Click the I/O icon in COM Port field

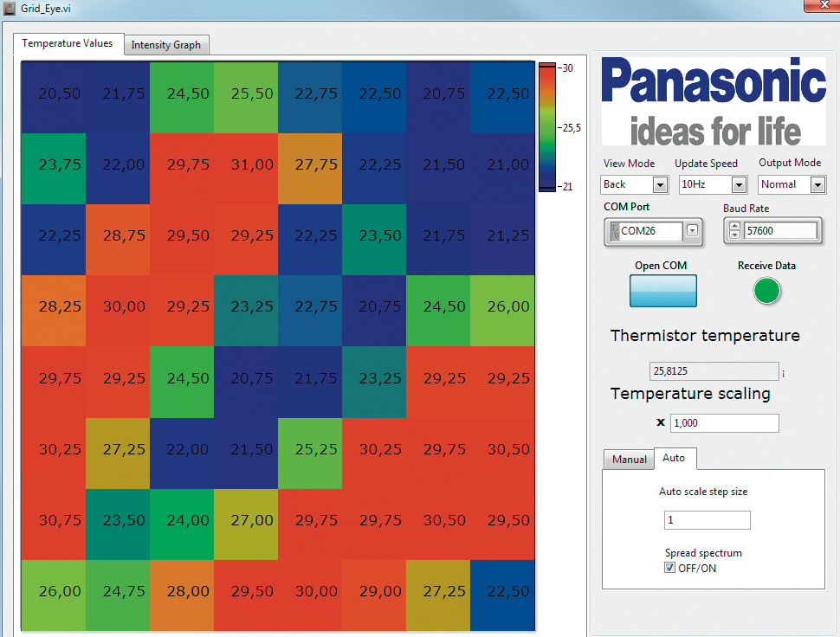point(615,231)
